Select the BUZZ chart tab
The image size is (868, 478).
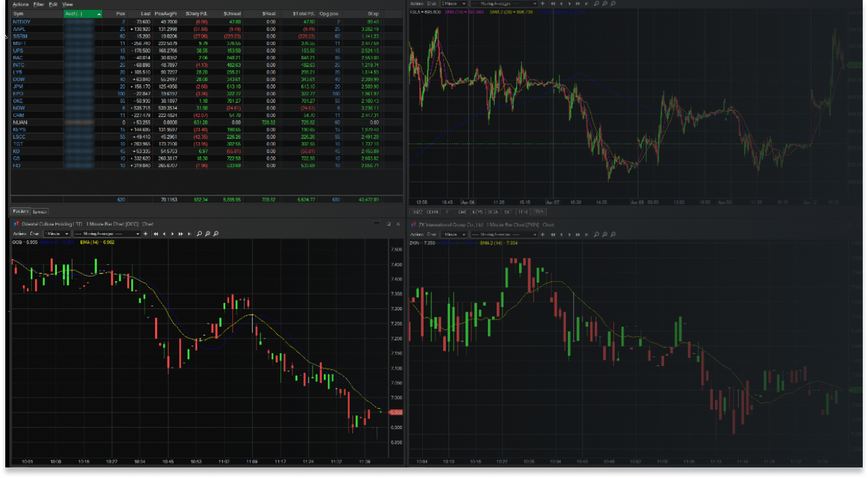[x=418, y=212]
